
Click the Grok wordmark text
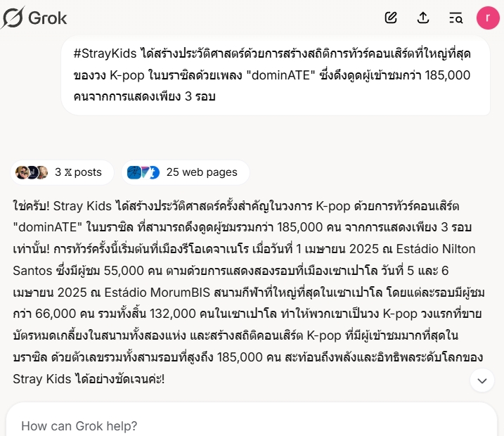48,18
